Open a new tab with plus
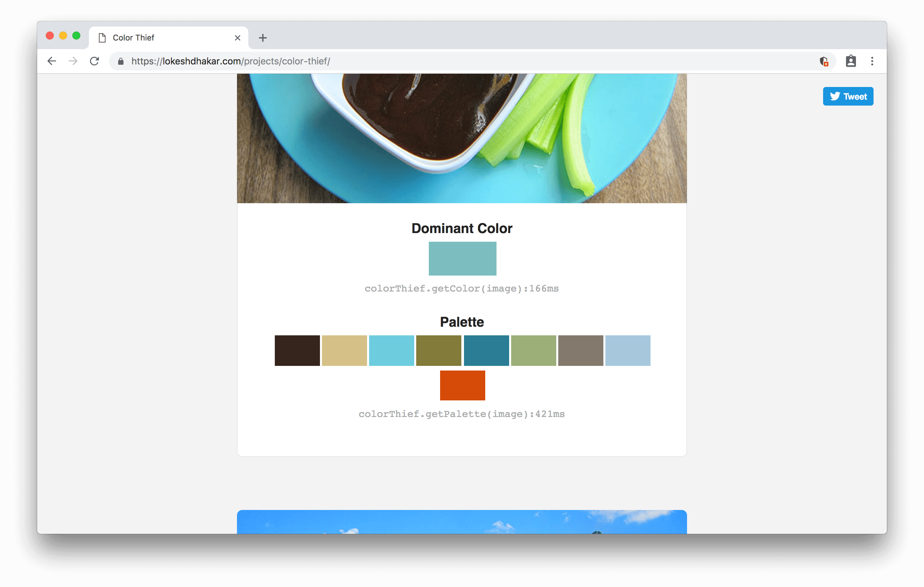Viewport: 924px width, 587px height. [x=263, y=38]
